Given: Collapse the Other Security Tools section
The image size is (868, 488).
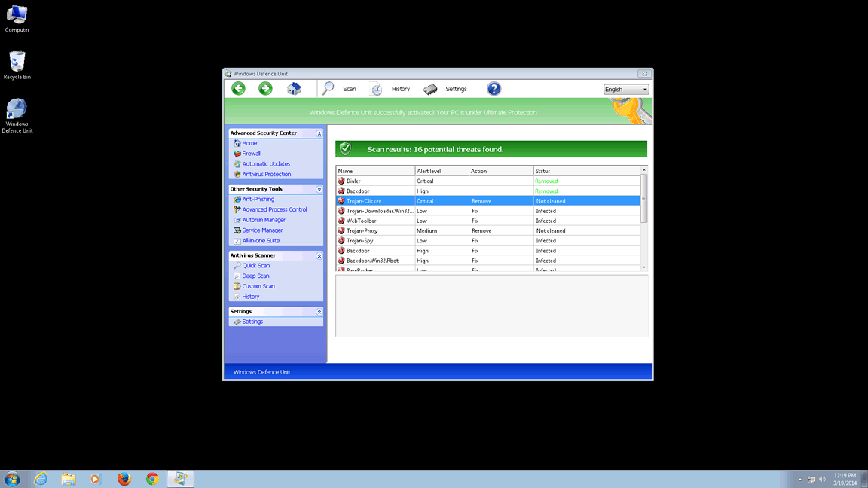Looking at the screenshot, I should 319,190.
